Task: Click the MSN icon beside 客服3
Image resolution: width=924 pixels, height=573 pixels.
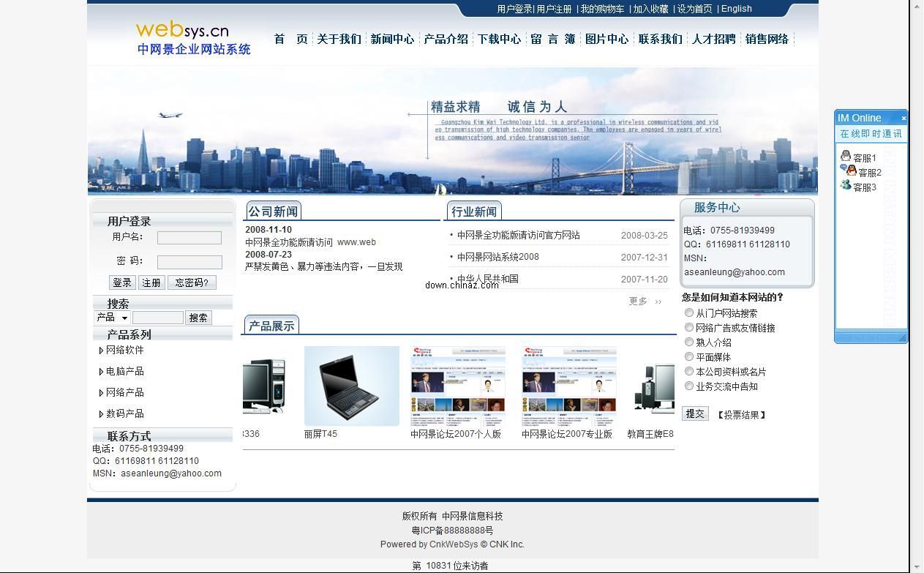Action: 846,185
